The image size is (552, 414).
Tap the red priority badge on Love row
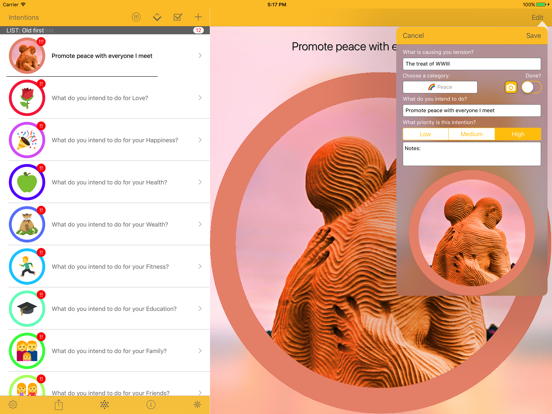[41, 84]
